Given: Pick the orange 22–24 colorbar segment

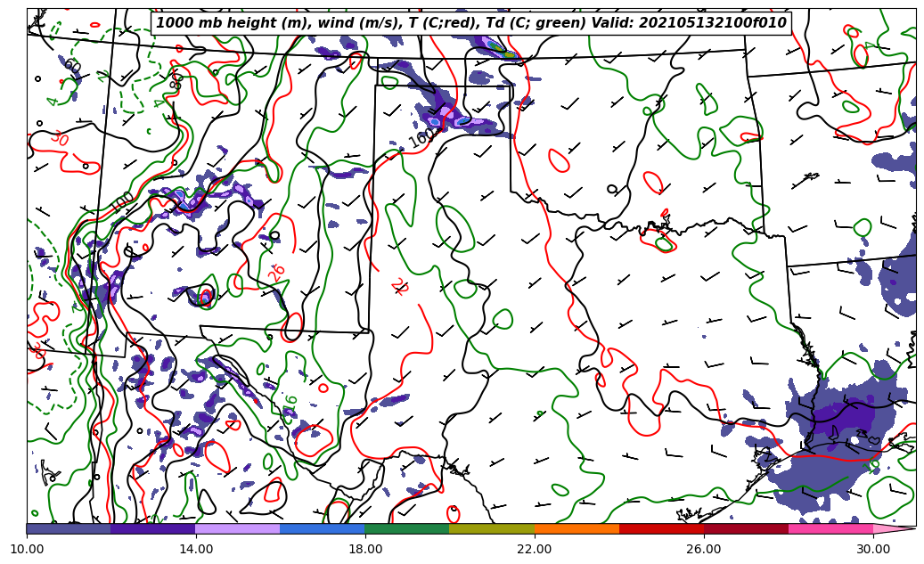Looking at the screenshot, I should 576,528.
